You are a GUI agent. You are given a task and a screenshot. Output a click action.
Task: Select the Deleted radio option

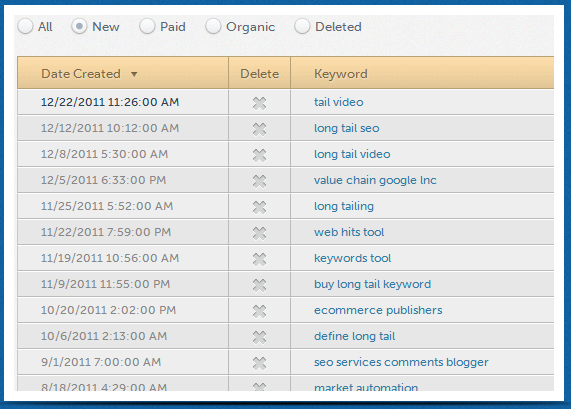pyautogui.click(x=302, y=27)
